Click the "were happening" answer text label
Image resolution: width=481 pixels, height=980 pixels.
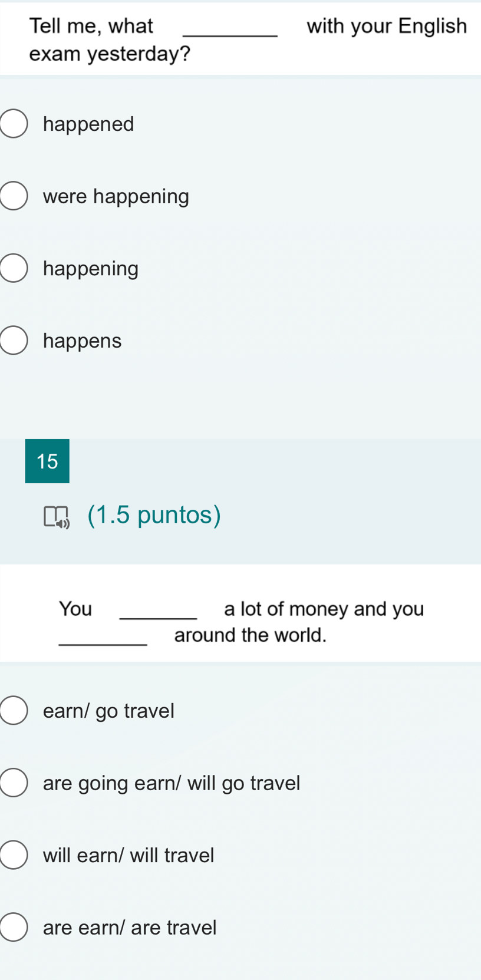click(x=116, y=196)
